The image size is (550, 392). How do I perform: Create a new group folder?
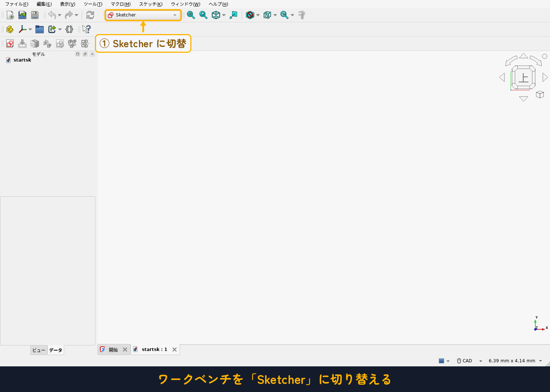coord(40,29)
